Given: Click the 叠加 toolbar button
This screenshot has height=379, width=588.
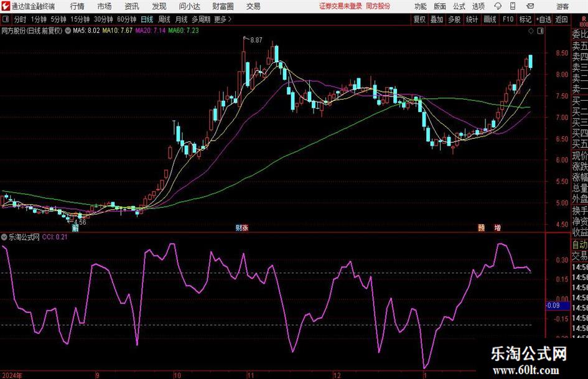Looking at the screenshot, I should point(437,19).
